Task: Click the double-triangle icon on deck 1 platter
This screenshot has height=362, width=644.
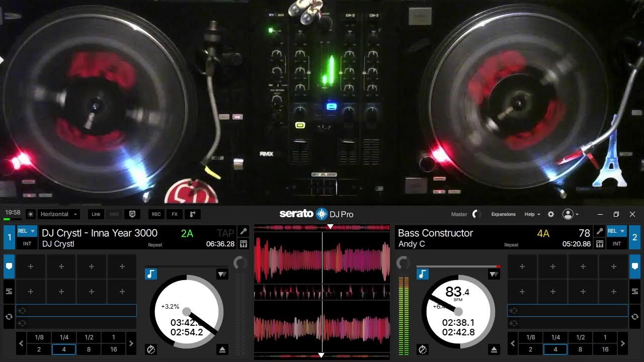Action: click(x=222, y=274)
